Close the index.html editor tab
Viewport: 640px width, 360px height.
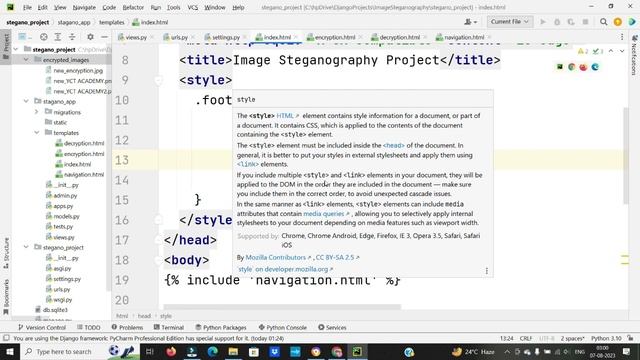[x=296, y=37]
